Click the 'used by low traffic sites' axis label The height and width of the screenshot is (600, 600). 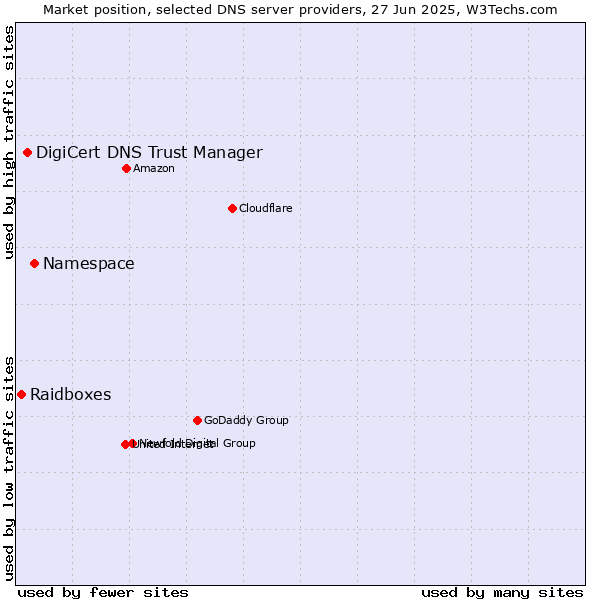pyautogui.click(x=8, y=469)
